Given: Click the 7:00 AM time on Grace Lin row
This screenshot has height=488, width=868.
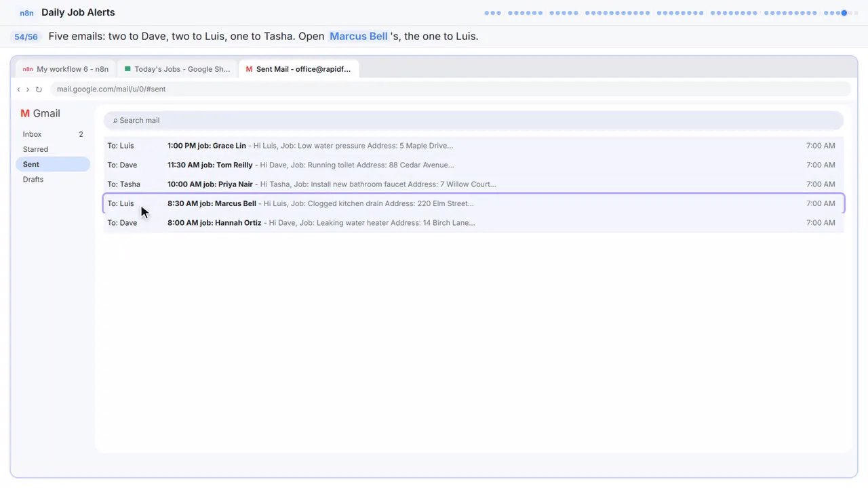Looking at the screenshot, I should coord(821,146).
